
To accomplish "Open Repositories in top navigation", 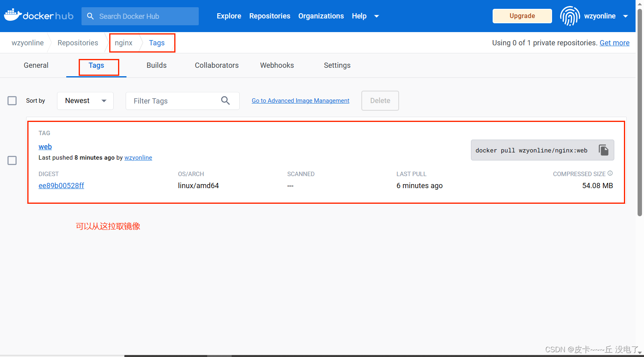I will point(270,16).
